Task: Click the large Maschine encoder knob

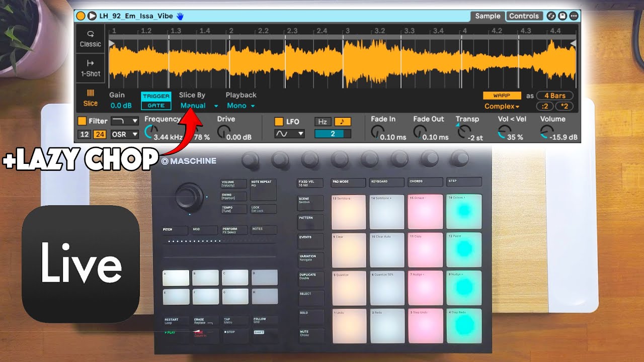Action: [x=189, y=197]
